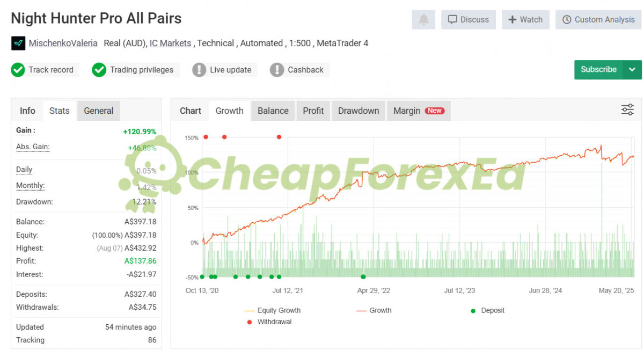644x357 pixels.
Task: Click the Gain label
Action: coord(26,130)
